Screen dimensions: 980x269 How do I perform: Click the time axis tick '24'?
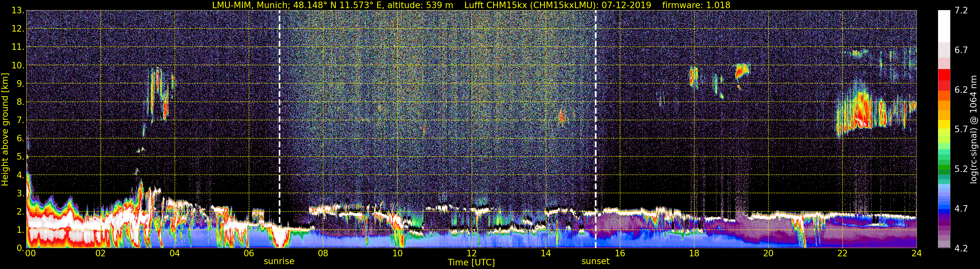(917, 254)
